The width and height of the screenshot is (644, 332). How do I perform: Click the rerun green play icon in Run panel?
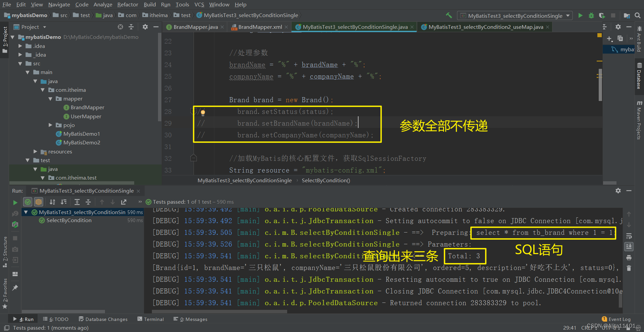[x=15, y=202]
